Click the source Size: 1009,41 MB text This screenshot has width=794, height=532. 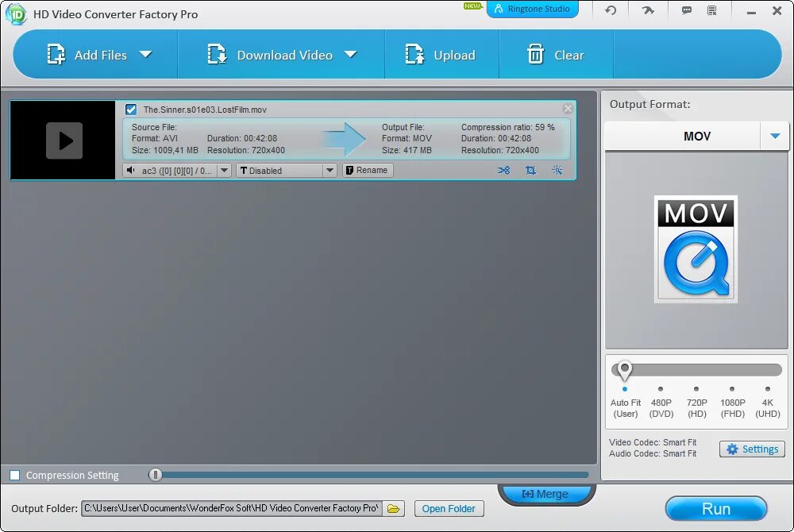(x=165, y=150)
